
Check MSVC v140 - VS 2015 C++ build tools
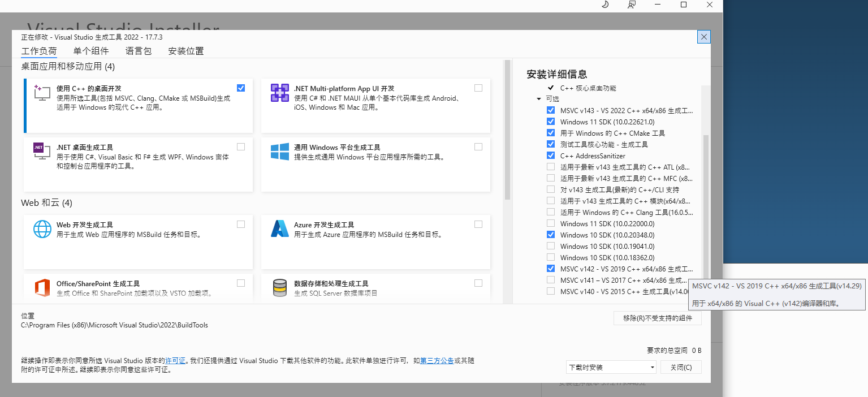pos(551,291)
